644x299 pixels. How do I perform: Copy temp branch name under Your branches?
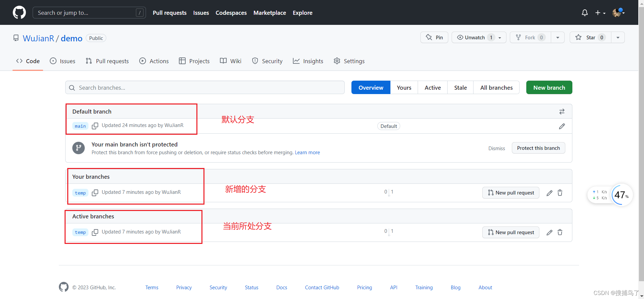95,193
